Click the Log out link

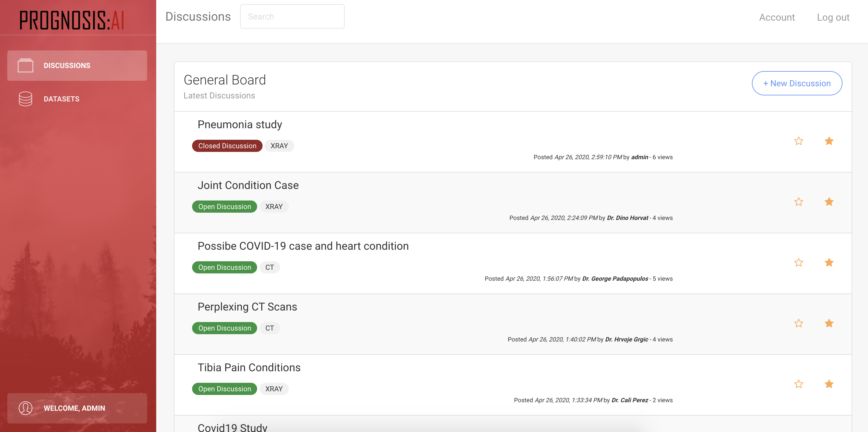pyautogui.click(x=833, y=17)
